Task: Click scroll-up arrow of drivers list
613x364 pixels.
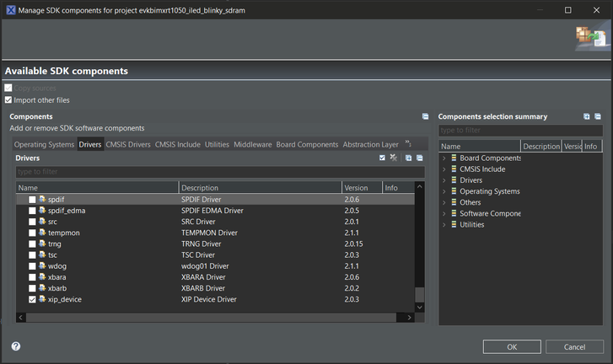Action: point(419,186)
